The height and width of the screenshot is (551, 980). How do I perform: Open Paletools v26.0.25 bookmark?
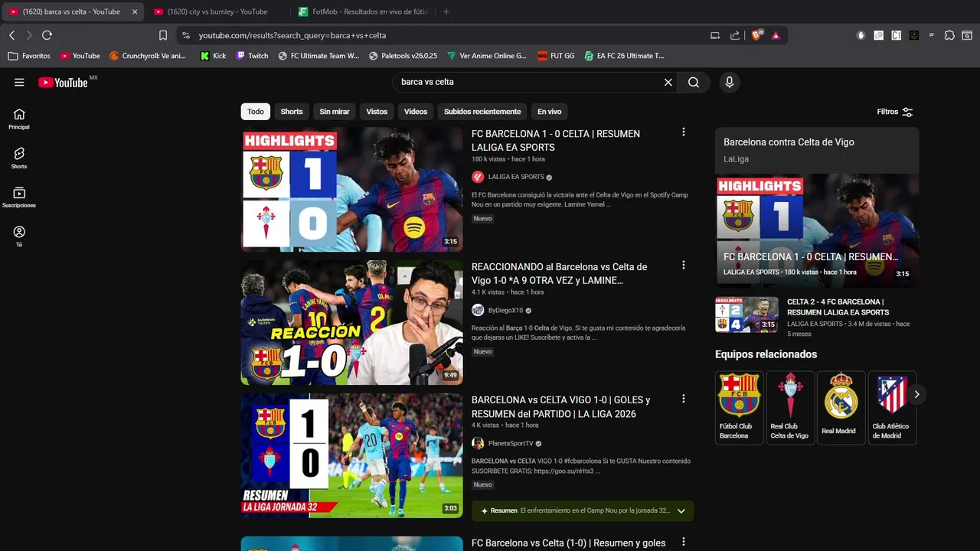[x=403, y=56]
